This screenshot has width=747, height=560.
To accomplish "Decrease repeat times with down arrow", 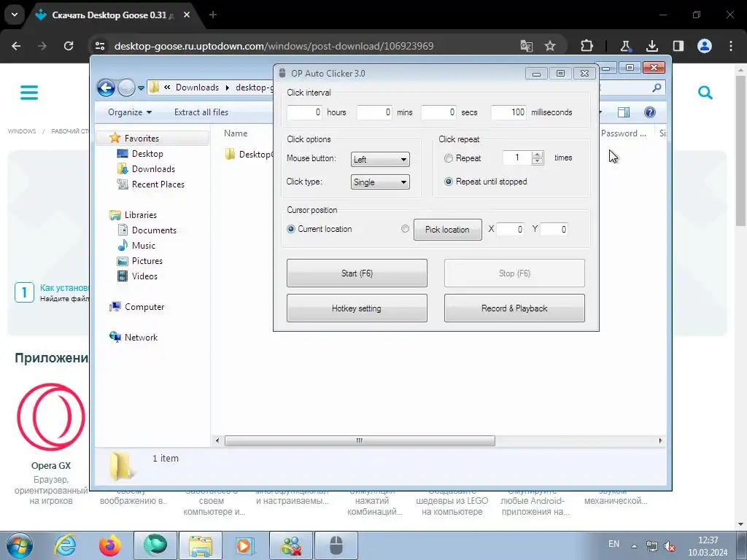I will coord(538,161).
